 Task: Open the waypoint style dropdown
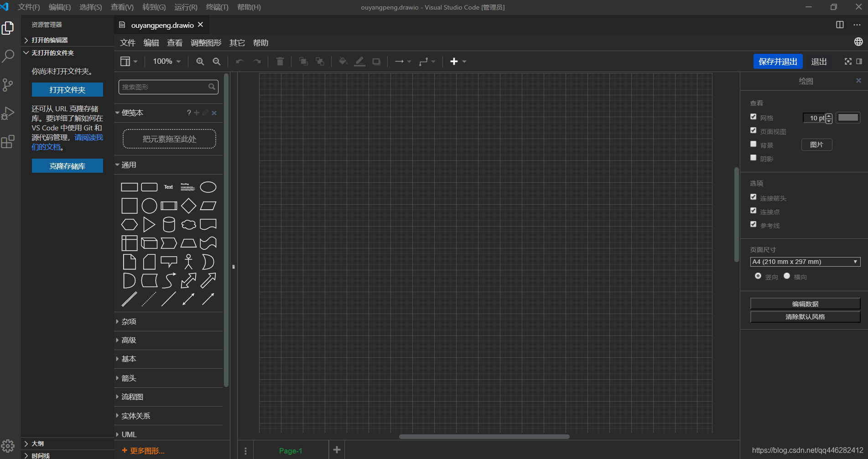click(427, 62)
